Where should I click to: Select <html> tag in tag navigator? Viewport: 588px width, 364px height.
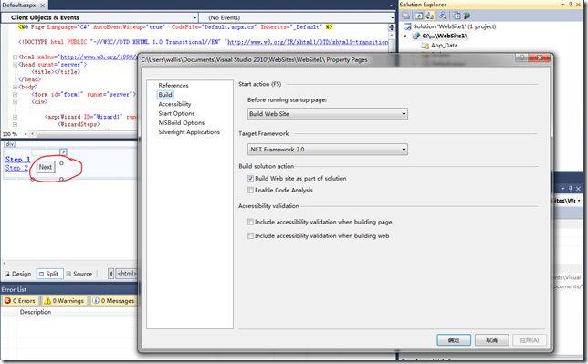click(127, 274)
